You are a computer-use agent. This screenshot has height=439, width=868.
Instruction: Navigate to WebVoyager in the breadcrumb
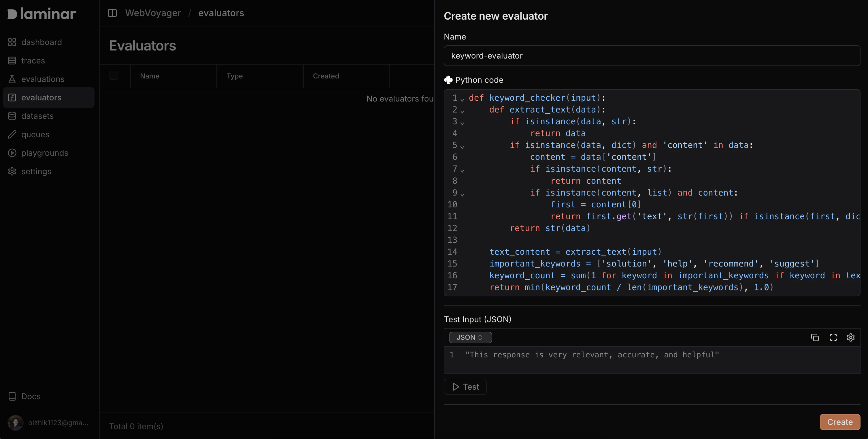pyautogui.click(x=153, y=13)
